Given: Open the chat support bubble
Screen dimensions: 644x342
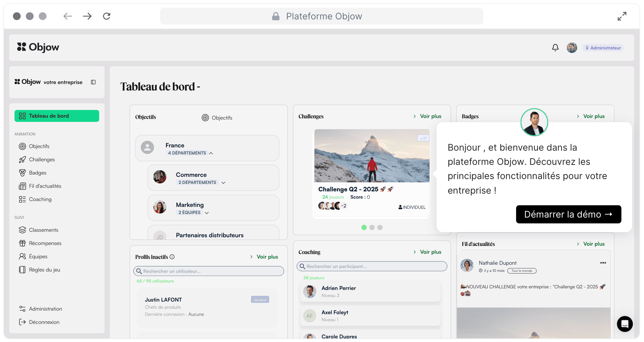Looking at the screenshot, I should point(625,324).
